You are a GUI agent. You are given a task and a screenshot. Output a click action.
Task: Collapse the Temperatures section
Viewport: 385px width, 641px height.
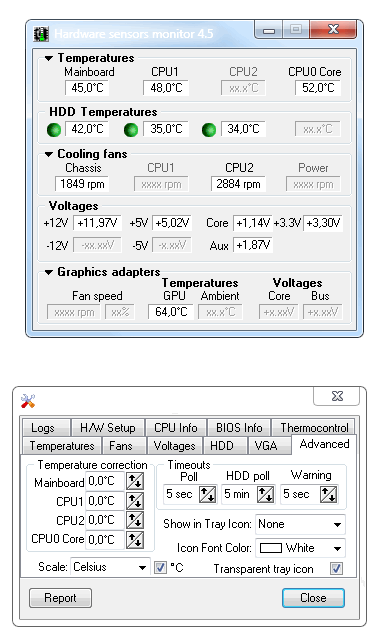pyautogui.click(x=49, y=58)
